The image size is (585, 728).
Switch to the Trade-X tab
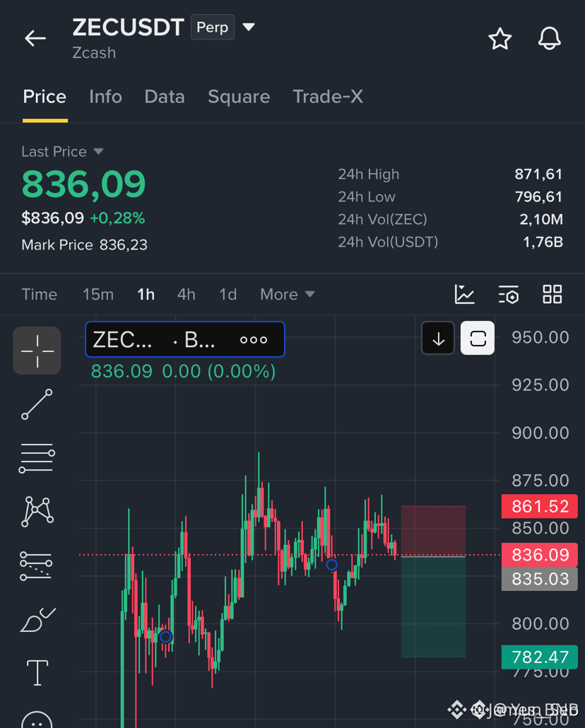click(x=328, y=97)
